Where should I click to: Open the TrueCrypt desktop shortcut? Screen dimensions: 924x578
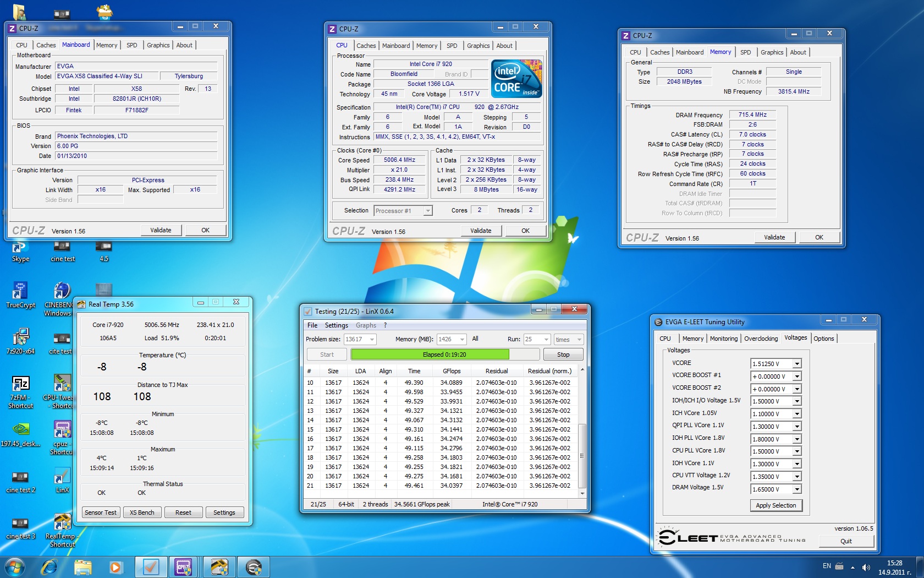(20, 295)
